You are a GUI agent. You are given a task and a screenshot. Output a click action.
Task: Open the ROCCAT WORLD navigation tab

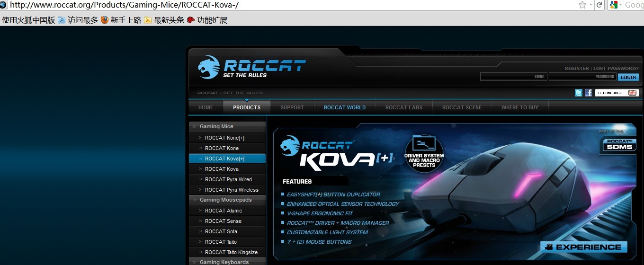click(345, 107)
